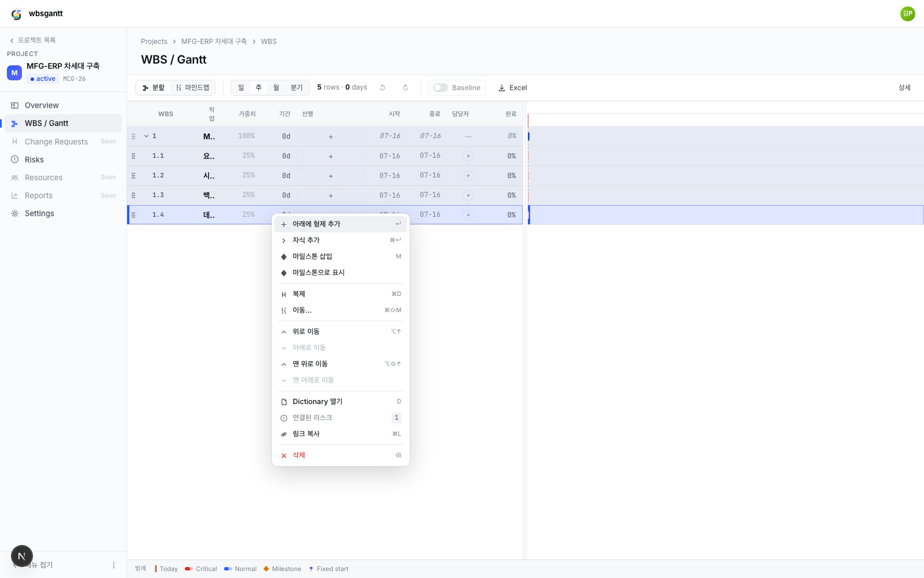The image size is (924, 578).
Task: Click the Excel export button
Action: coord(513,88)
